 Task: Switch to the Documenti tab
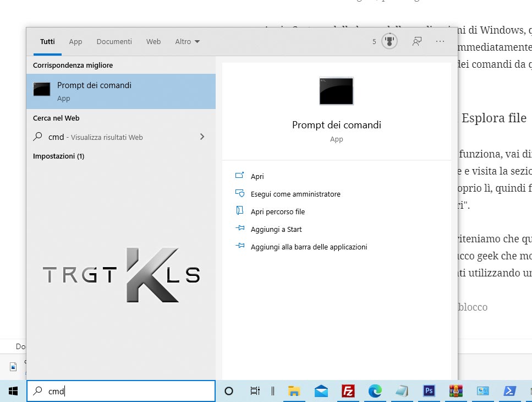coord(114,42)
